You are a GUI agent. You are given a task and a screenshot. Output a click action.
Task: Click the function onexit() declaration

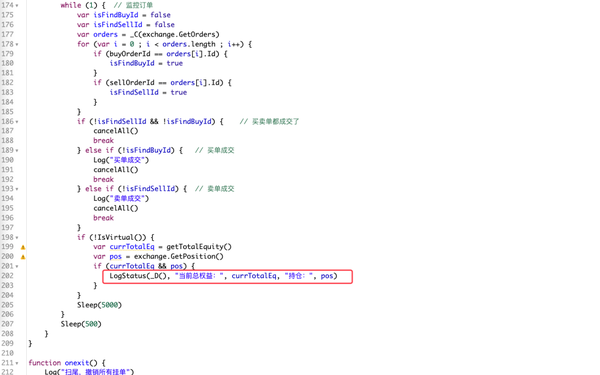(67, 363)
